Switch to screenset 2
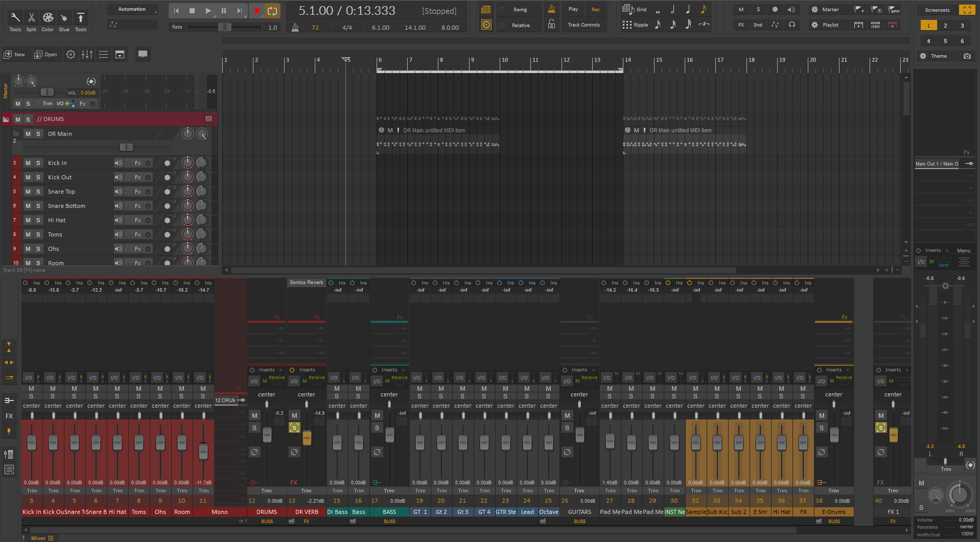The height and width of the screenshot is (542, 980). (x=945, y=26)
